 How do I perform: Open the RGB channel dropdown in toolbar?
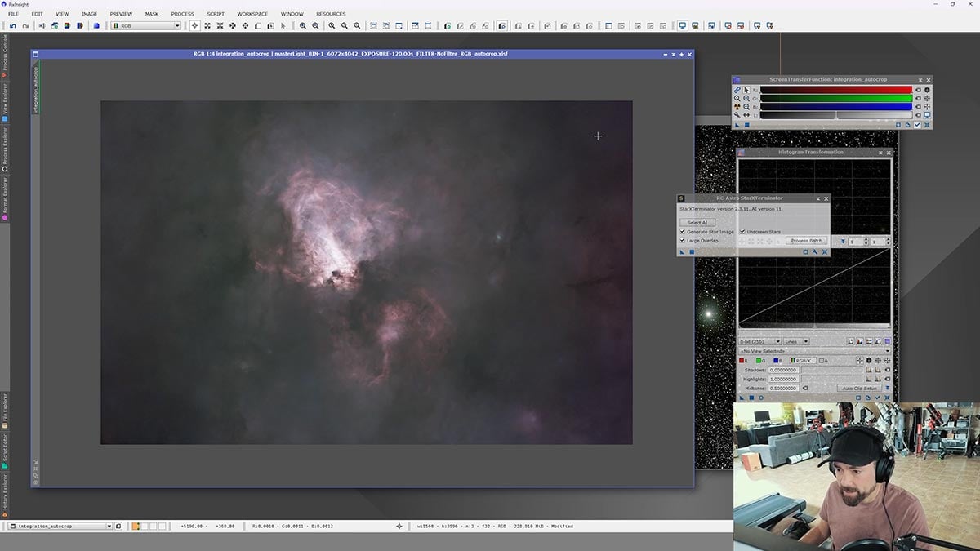pos(146,26)
